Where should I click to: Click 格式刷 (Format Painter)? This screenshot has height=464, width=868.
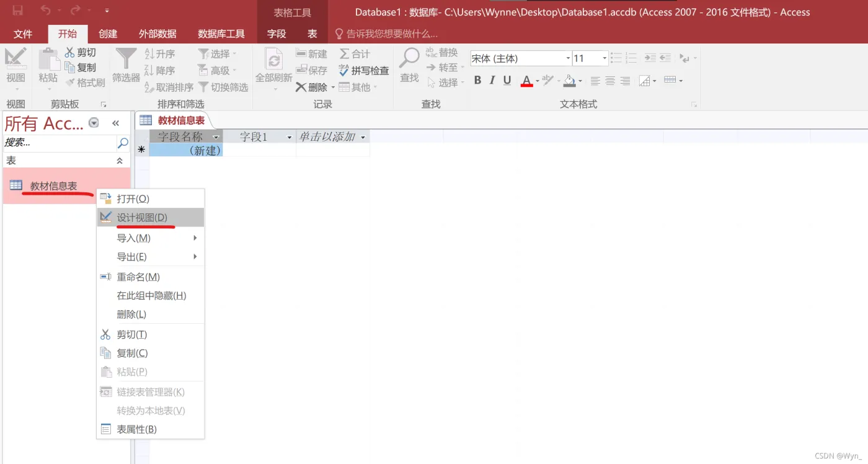click(85, 83)
